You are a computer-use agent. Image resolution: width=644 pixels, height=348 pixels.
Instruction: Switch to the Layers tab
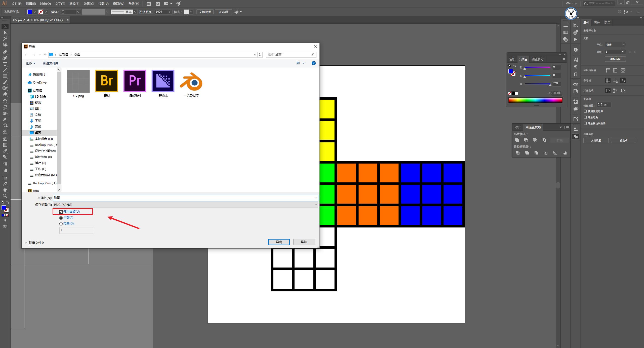607,23
